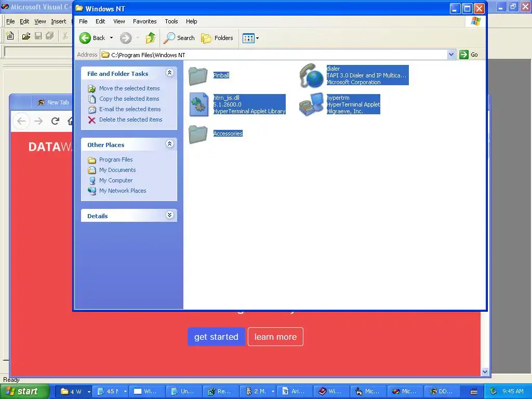Click the Move selected items icon
This screenshot has height=399, width=532.
coord(91,88)
